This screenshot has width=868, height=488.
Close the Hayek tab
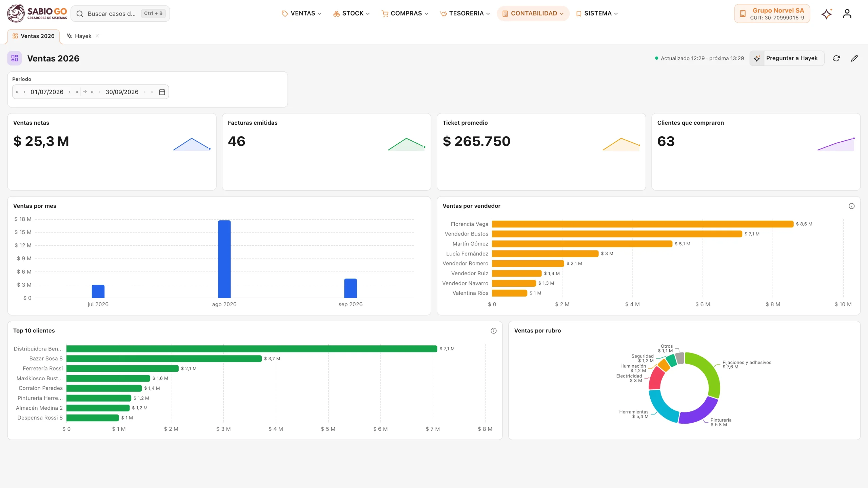97,36
